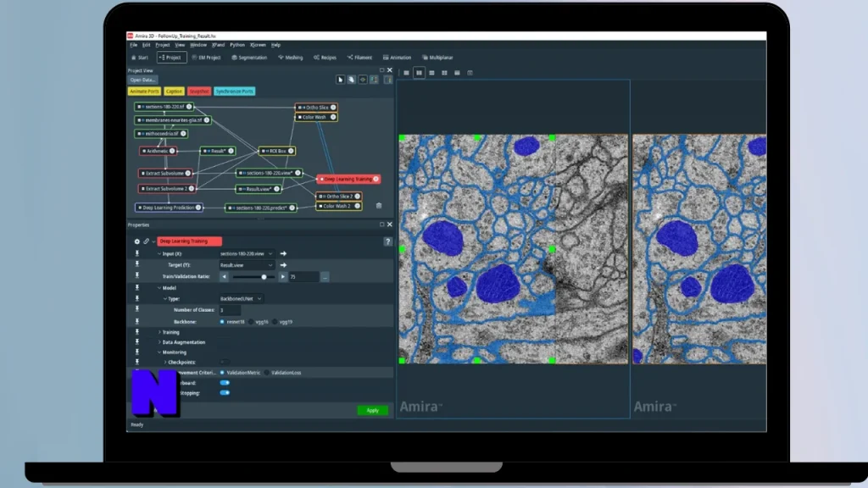Click the left arrow of Train/Validation Ratio slider
This screenshot has width=868, height=488.
pos(224,277)
